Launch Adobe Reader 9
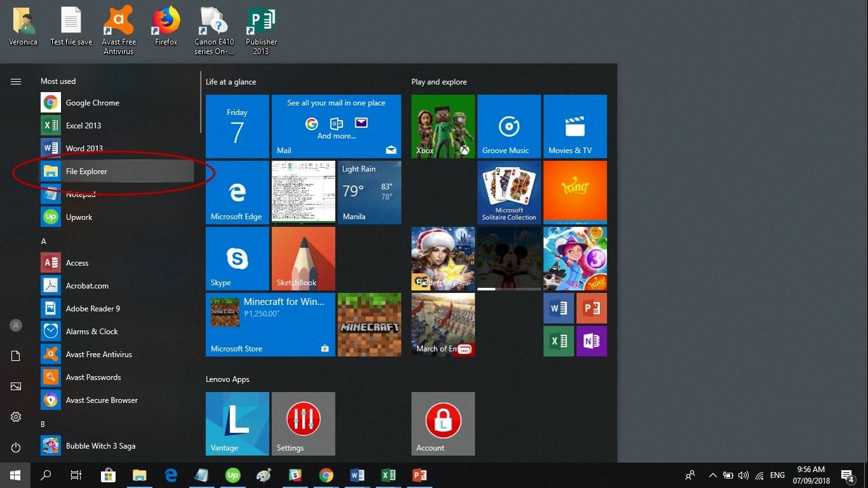Image resolution: width=868 pixels, height=488 pixels. pyautogui.click(x=117, y=308)
